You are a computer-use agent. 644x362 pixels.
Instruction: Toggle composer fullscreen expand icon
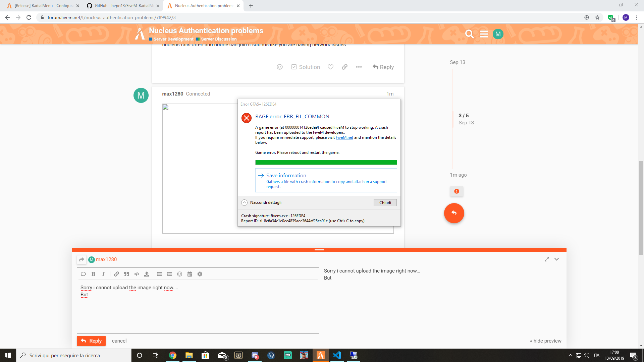547,259
